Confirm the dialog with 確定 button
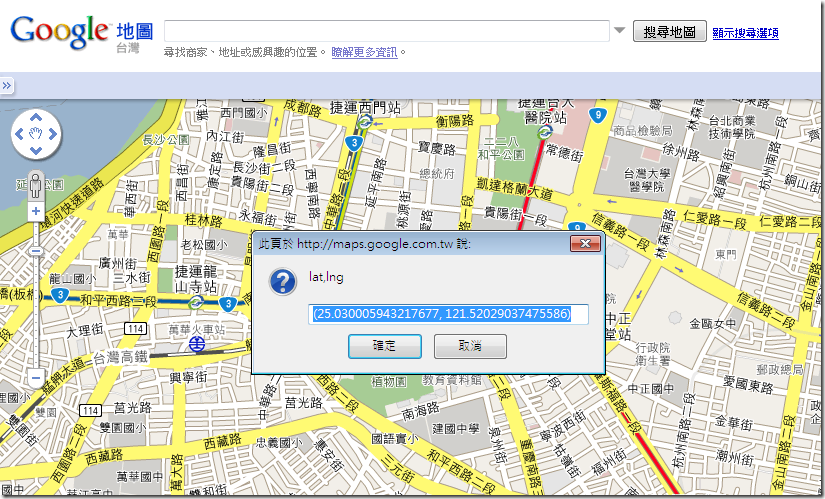Screen dimensions: 825x499 (x=385, y=346)
